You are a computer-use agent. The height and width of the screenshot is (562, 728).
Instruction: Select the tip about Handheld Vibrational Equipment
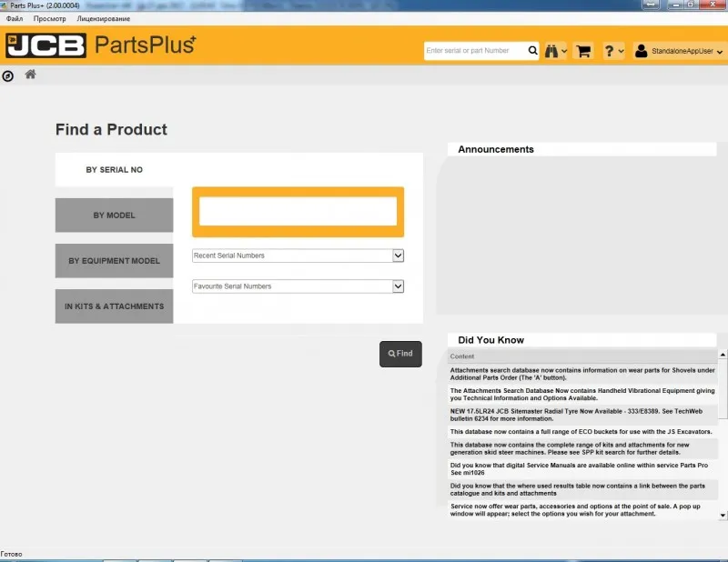click(582, 395)
